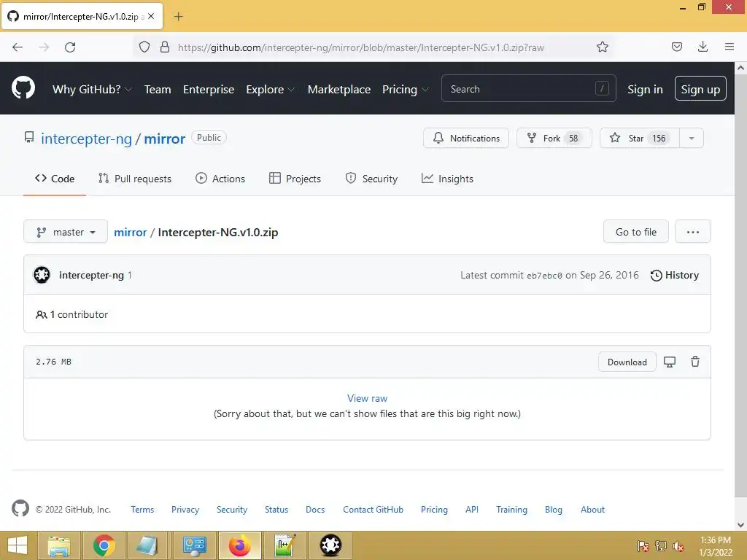Open the footer Contact GitHub link

pyautogui.click(x=373, y=509)
